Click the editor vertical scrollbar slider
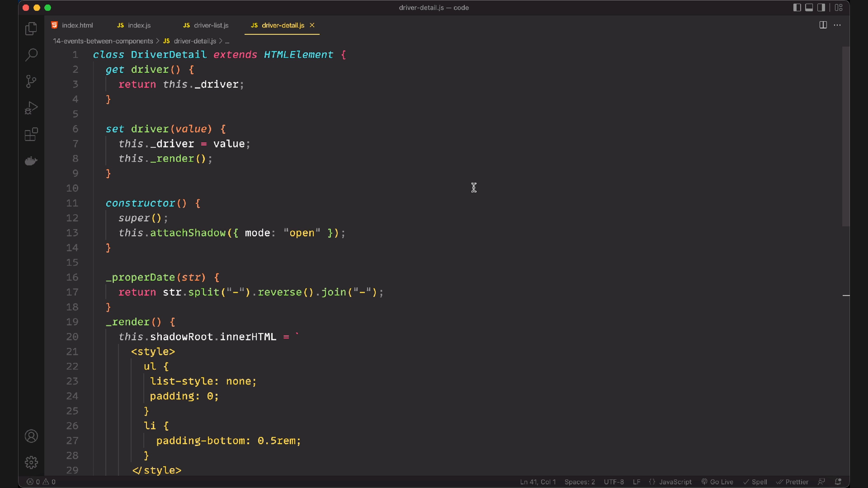868x488 pixels. coord(845,136)
